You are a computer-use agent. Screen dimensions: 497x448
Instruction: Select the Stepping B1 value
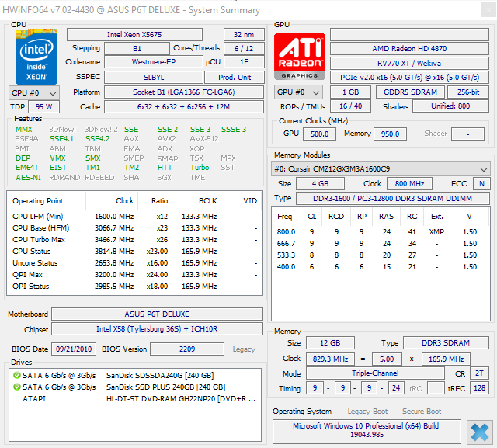(137, 48)
